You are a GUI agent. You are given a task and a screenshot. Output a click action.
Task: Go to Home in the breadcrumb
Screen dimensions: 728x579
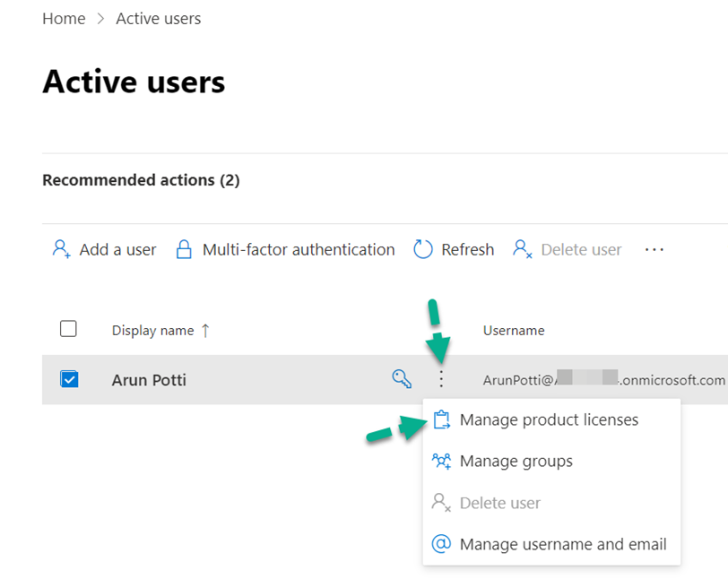[x=64, y=18]
